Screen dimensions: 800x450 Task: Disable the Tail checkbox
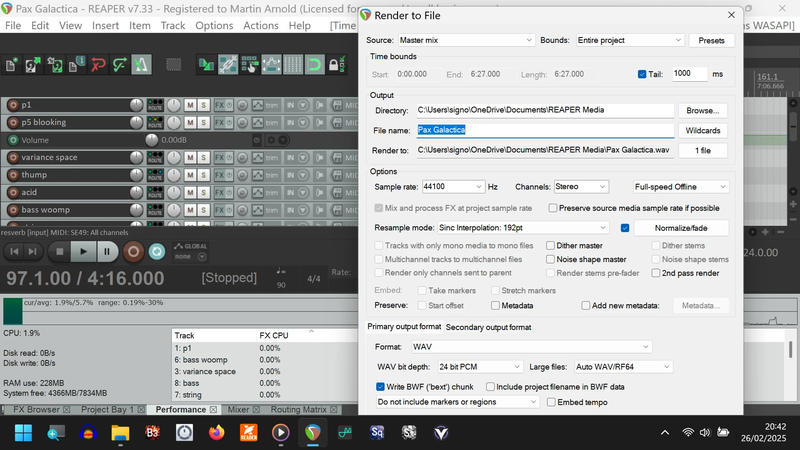642,74
